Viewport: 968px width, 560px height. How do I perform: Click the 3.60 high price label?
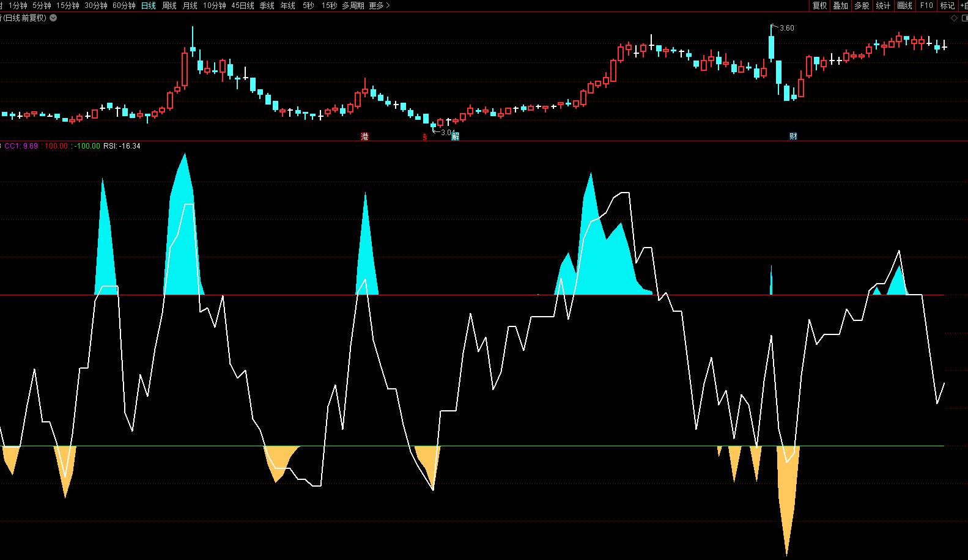(787, 28)
